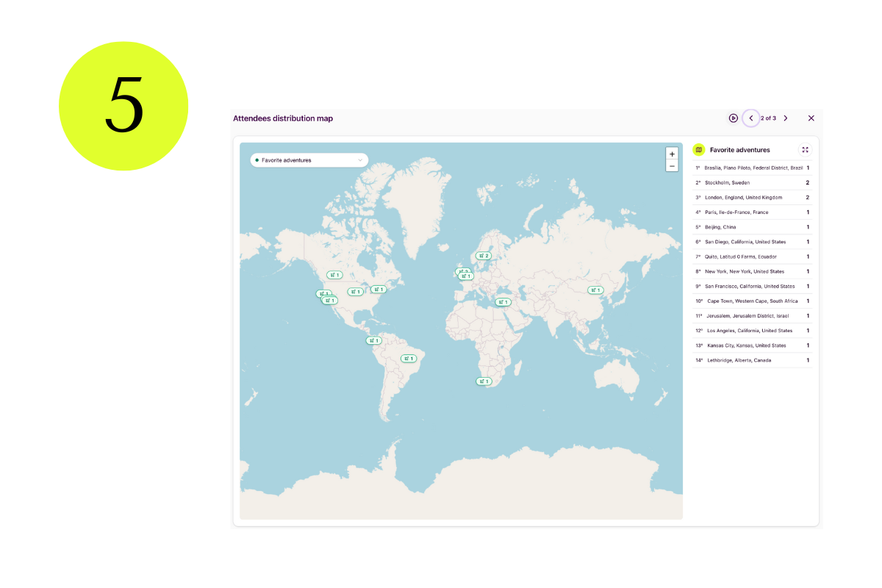Click the Favorite adventures panel heading
Viewport: 882px width, 588px height.
[x=740, y=150]
